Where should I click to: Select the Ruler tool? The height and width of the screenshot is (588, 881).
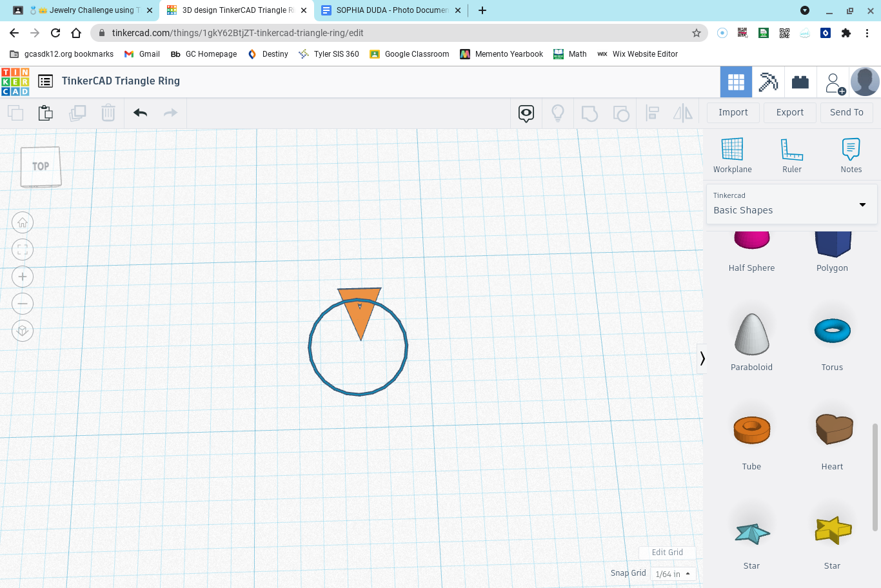(x=791, y=155)
